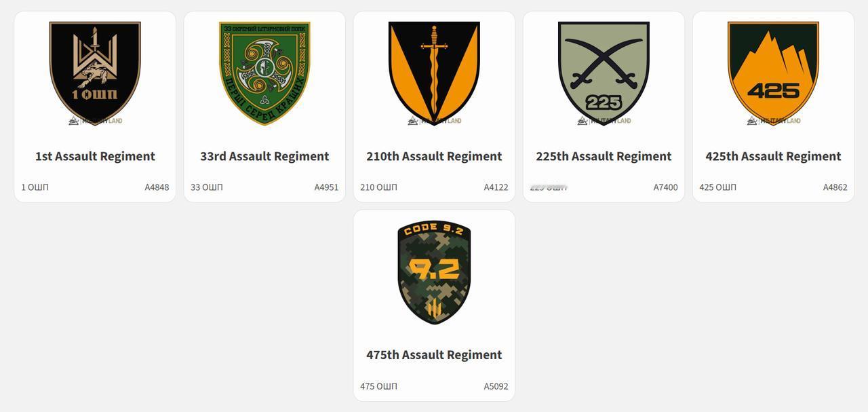Select the orange sword 210th regiment insignia

tap(434, 73)
